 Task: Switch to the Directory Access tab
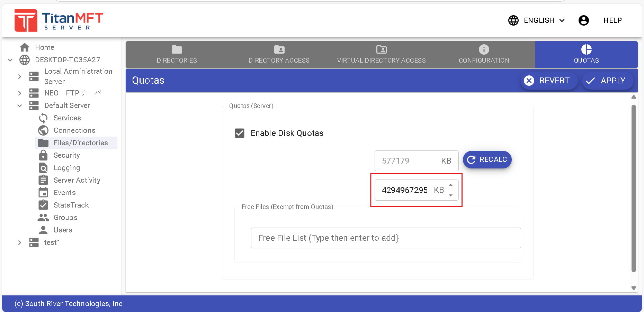tap(279, 55)
